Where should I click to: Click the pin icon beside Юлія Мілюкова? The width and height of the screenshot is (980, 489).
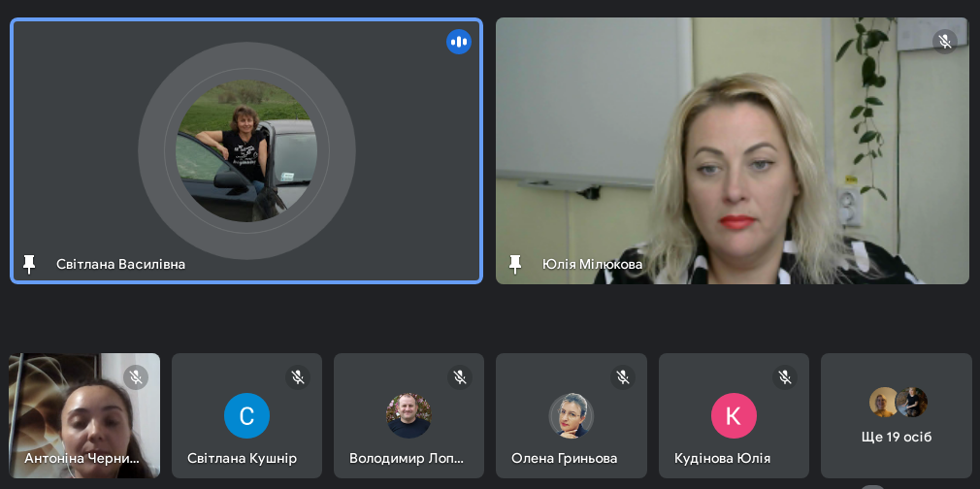(x=515, y=264)
